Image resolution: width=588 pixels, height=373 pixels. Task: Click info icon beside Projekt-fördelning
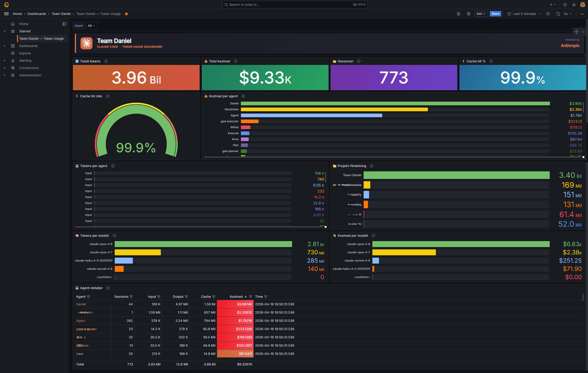[x=371, y=166]
